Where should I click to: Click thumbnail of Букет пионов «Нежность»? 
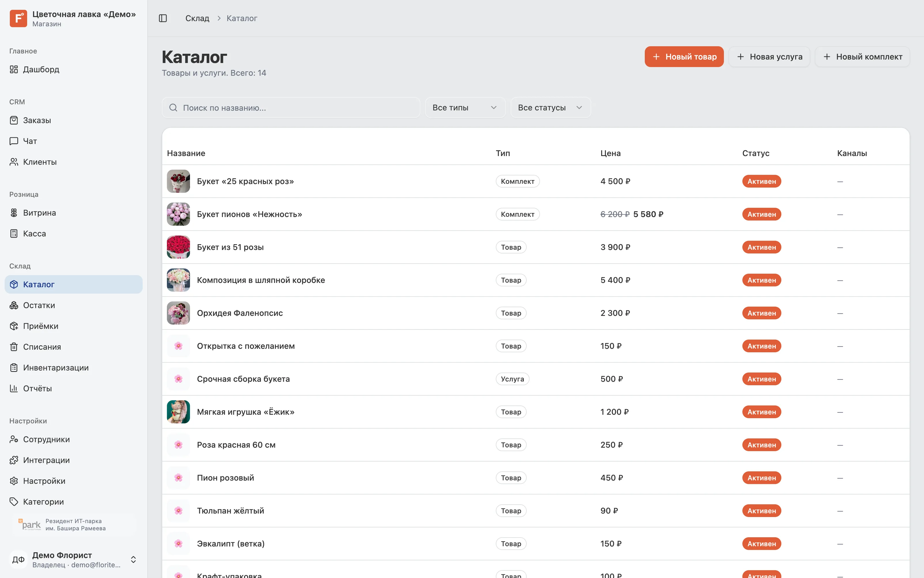178,214
